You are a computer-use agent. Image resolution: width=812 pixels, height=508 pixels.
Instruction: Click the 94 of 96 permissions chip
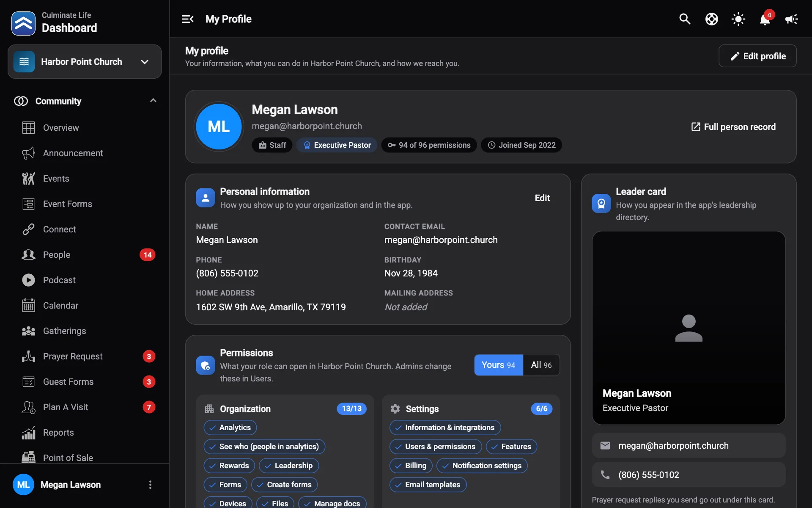tap(429, 145)
